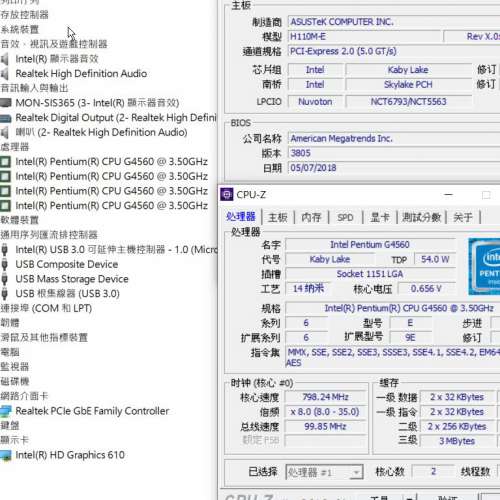The width and height of the screenshot is (500, 500).
Task: Switch to the 显卡 tab
Action: [x=380, y=217]
